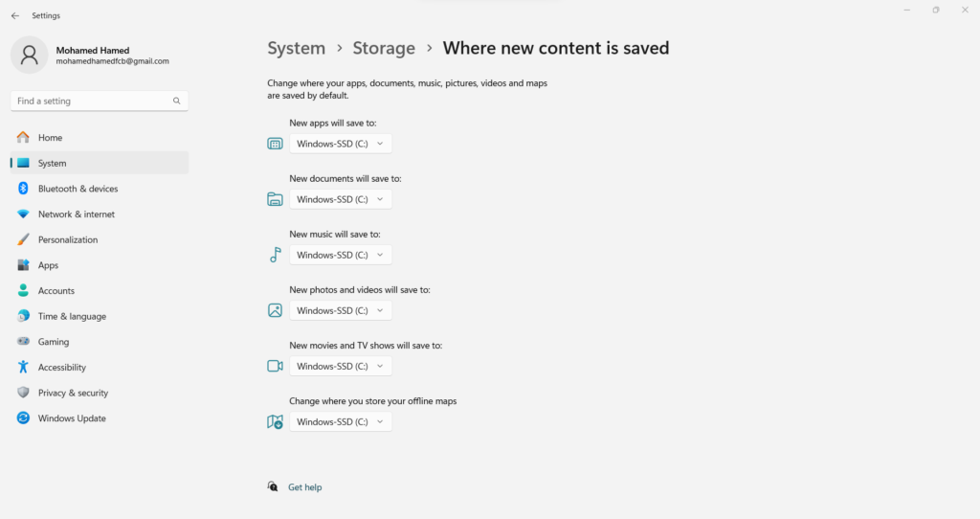
Task: Focus the Find a setting search box
Action: click(x=91, y=101)
